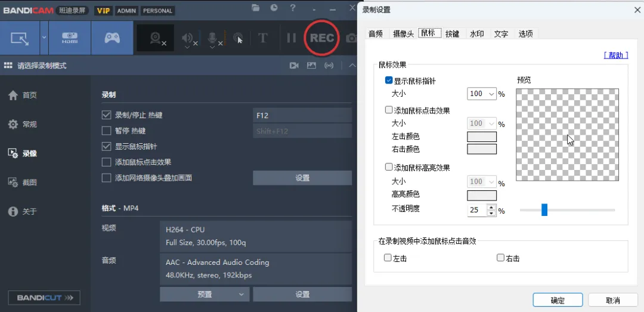Click the BANDICUT button
The height and width of the screenshot is (312, 644).
tap(44, 298)
